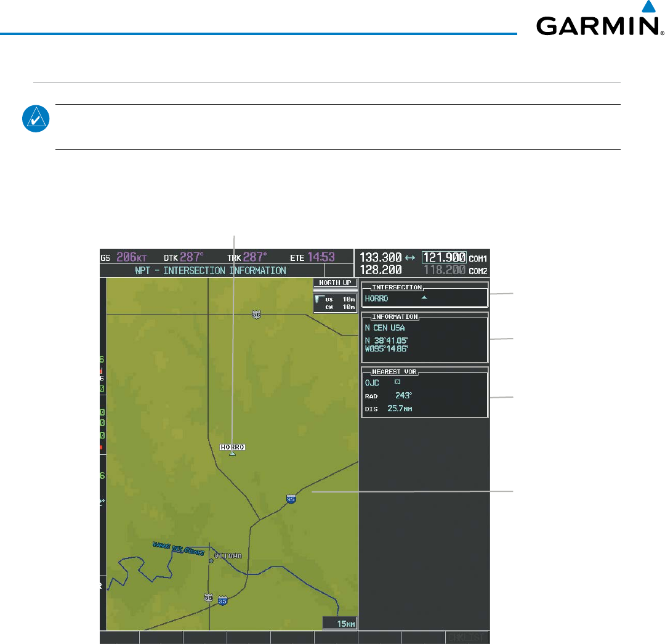This screenshot has height=644, width=665.
Task: Click the Garmin logo
Action: (600, 18)
